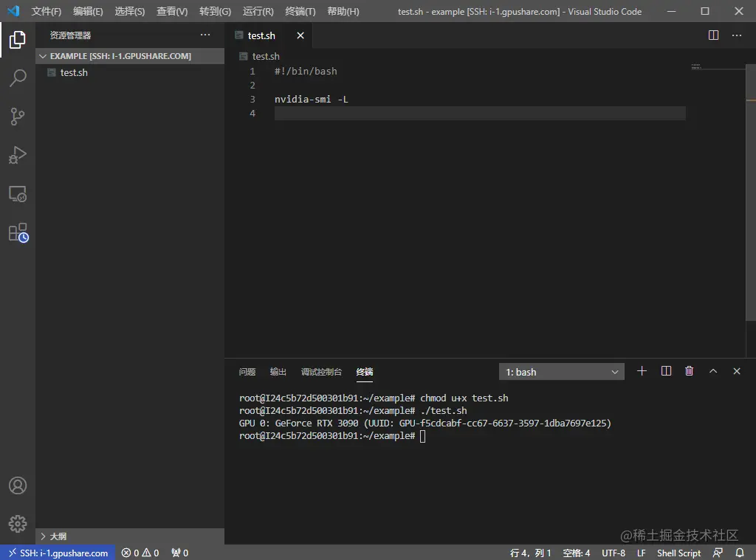Switch to the 问题 panel tab
The image size is (756, 560).
point(247,372)
